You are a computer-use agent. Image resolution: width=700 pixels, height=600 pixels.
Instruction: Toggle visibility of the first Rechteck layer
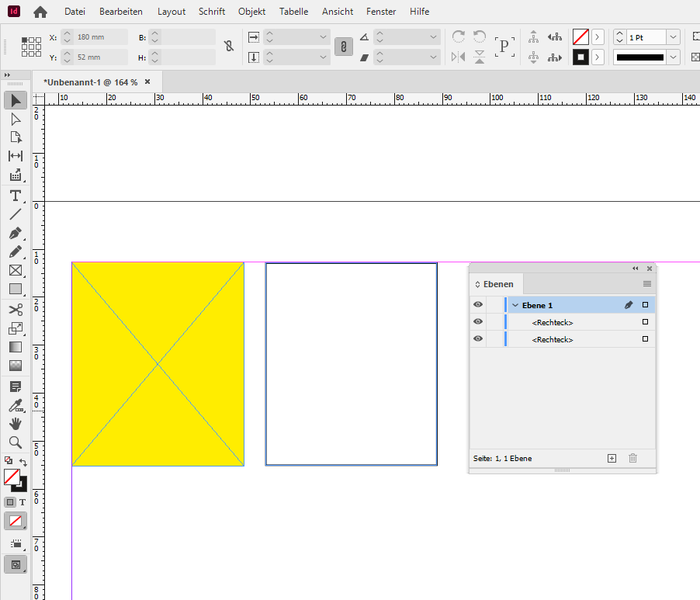coord(478,322)
